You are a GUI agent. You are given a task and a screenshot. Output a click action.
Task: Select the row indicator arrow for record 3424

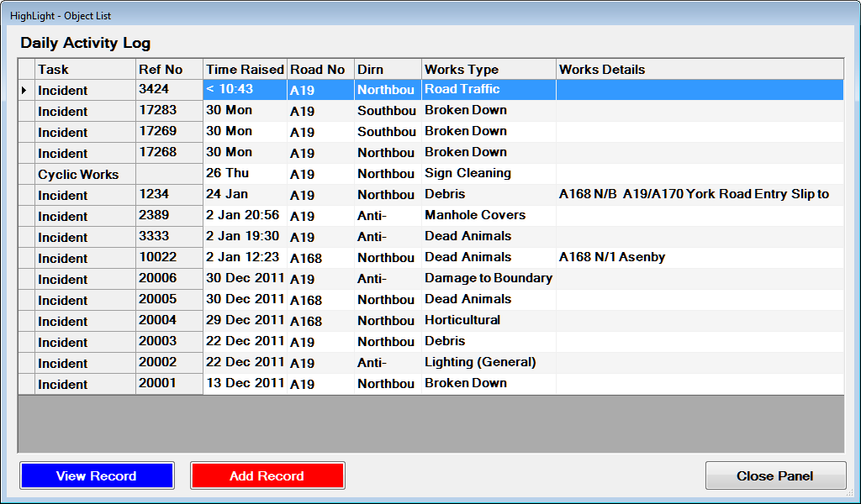tap(26, 90)
